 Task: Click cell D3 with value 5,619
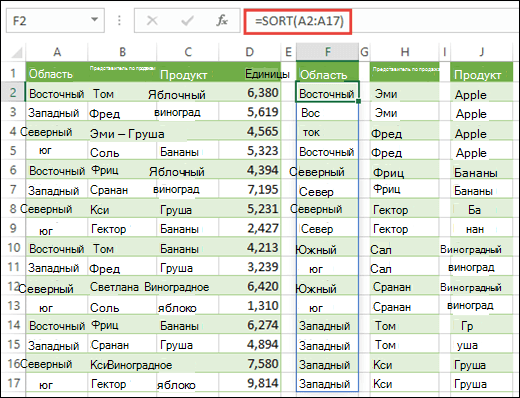click(x=249, y=112)
